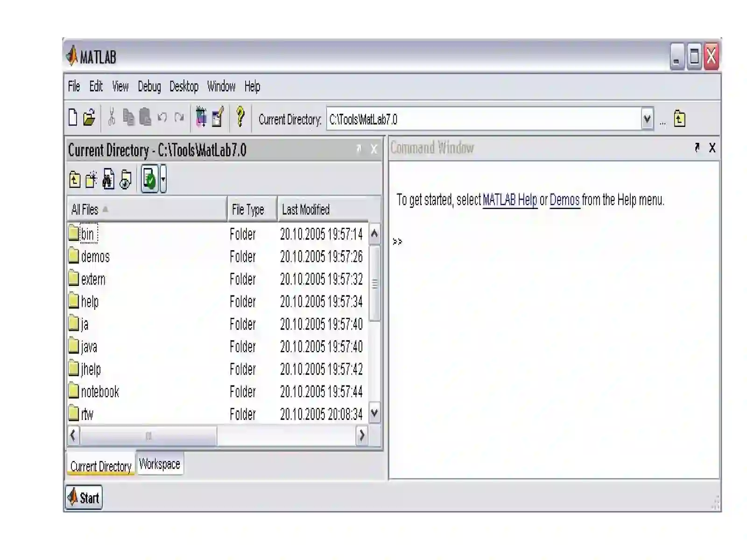Click the command prompt >> line
The height and width of the screenshot is (560, 747).
(397, 242)
